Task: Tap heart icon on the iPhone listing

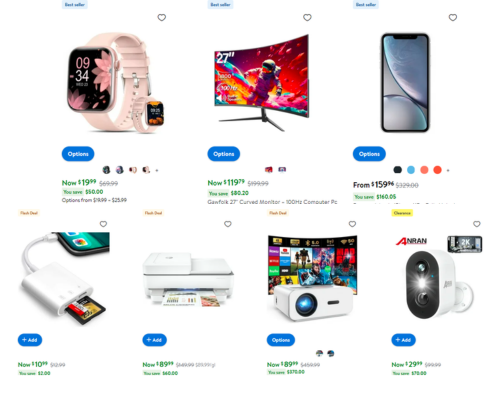Action: click(x=453, y=17)
